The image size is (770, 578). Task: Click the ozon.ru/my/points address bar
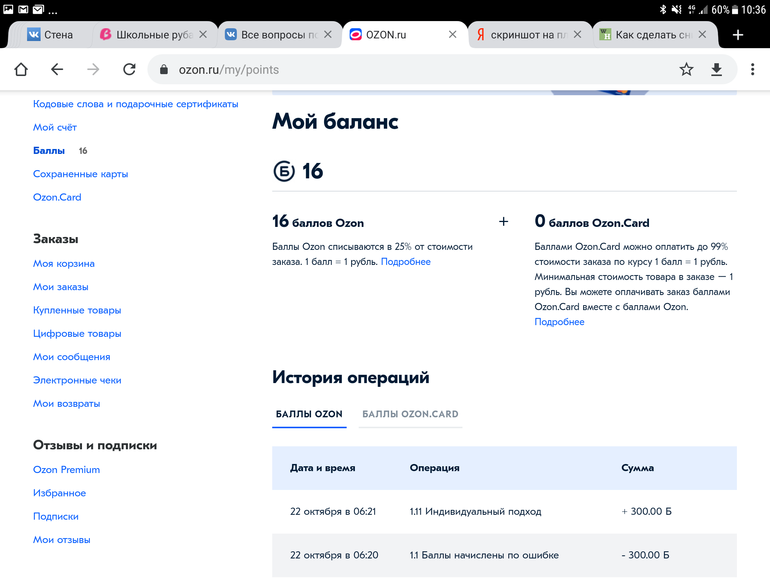400,69
